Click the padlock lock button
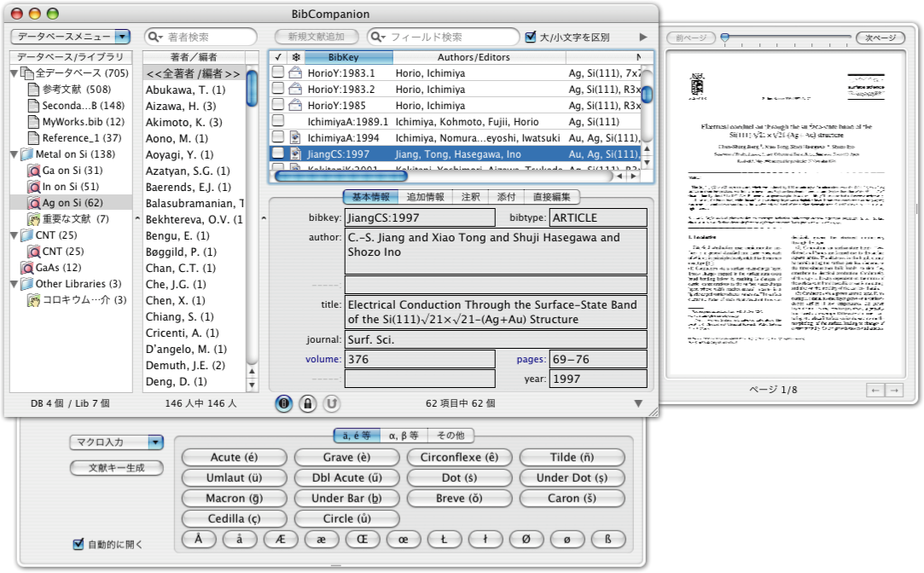Image resolution: width=924 pixels, height=573 pixels. tap(308, 403)
